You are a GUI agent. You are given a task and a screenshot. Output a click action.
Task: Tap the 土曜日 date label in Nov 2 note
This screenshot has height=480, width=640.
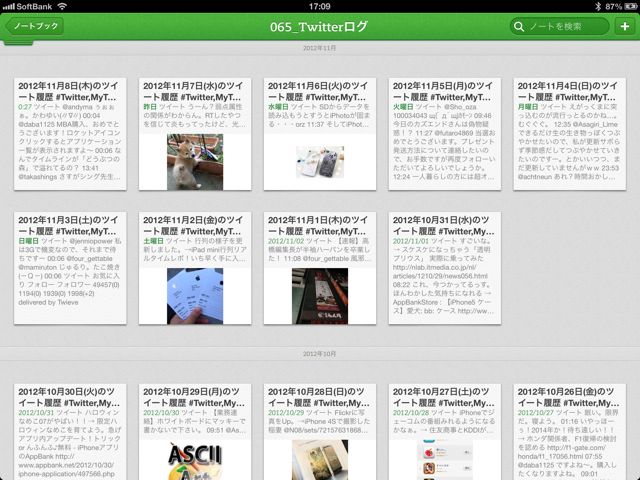[x=153, y=241]
